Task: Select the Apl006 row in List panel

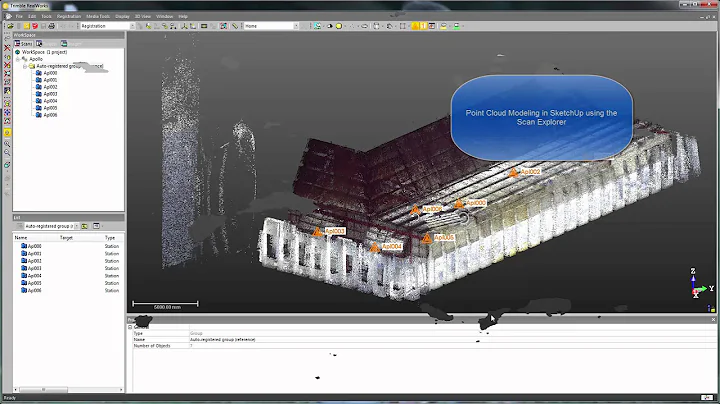Action: tap(68, 291)
